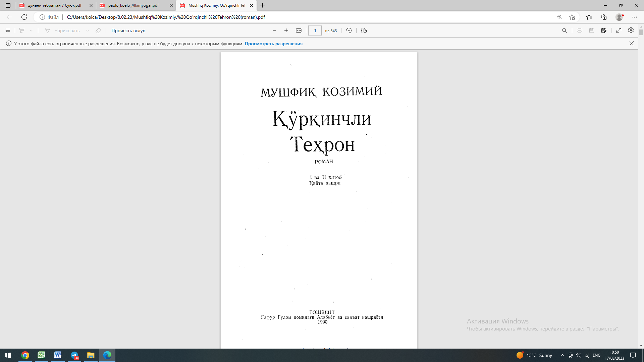
Task: Open PDF toolbar settings gear
Action: (631, 31)
